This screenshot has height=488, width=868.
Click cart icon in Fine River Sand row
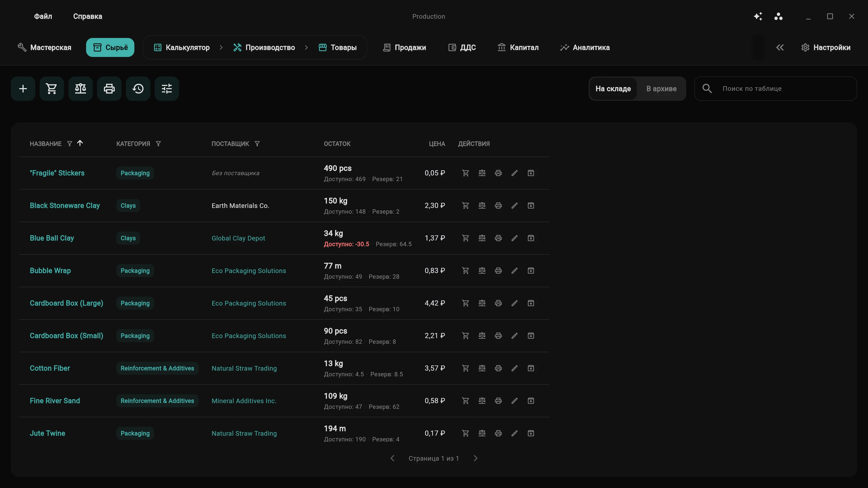tap(465, 401)
